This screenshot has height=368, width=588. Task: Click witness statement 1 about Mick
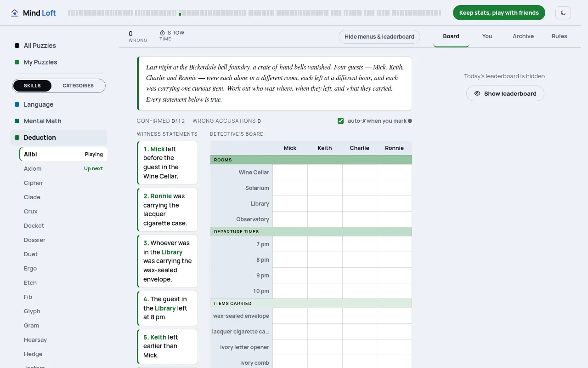pyautogui.click(x=167, y=163)
